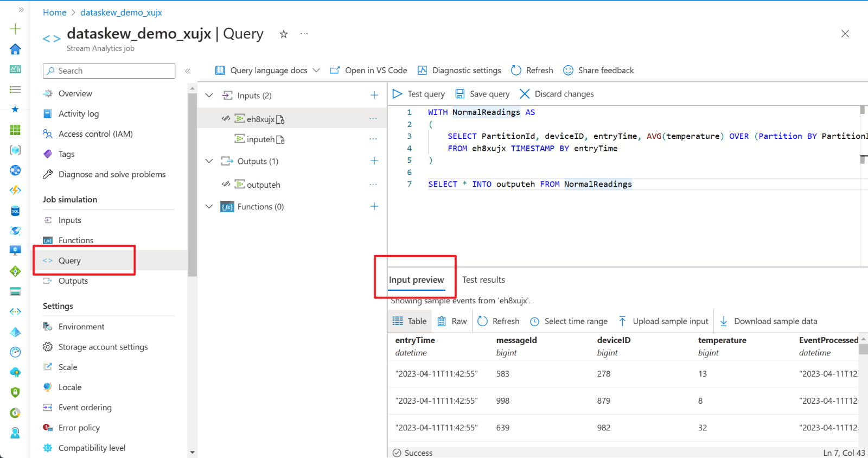Switch preview to Raw view
The width and height of the screenshot is (868, 458).
pos(452,321)
